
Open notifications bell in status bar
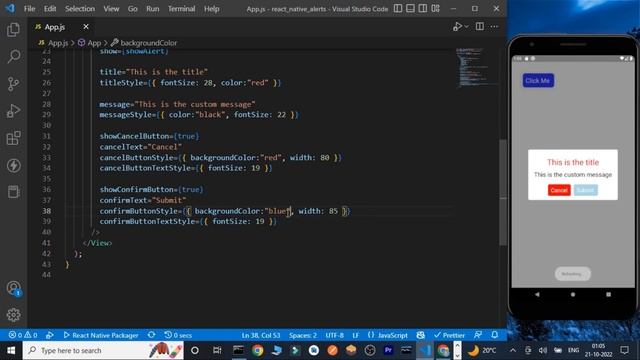point(495,335)
